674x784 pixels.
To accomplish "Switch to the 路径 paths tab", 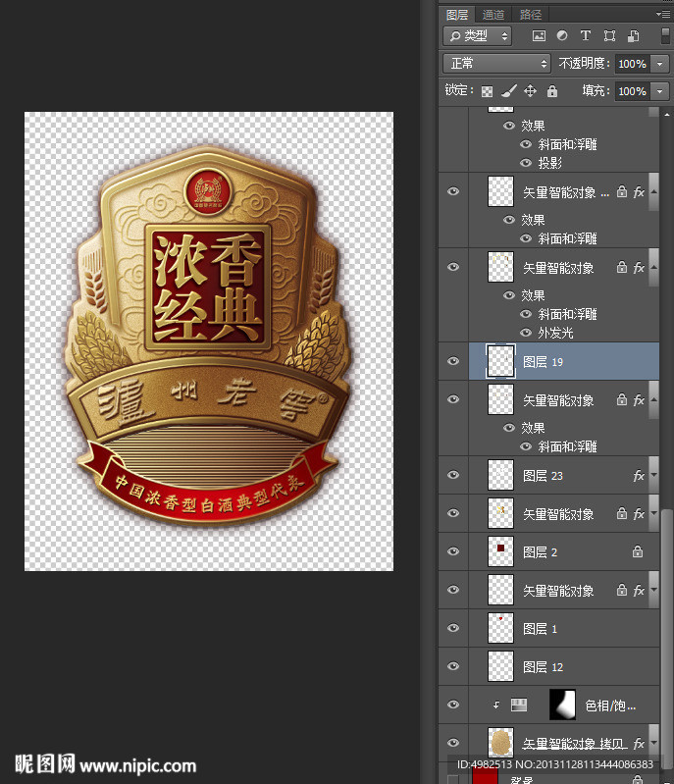I will click(x=531, y=15).
